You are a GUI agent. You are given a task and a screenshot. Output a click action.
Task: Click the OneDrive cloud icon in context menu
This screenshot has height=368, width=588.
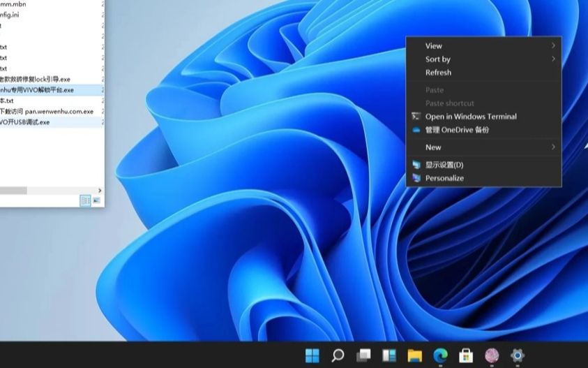(x=416, y=130)
